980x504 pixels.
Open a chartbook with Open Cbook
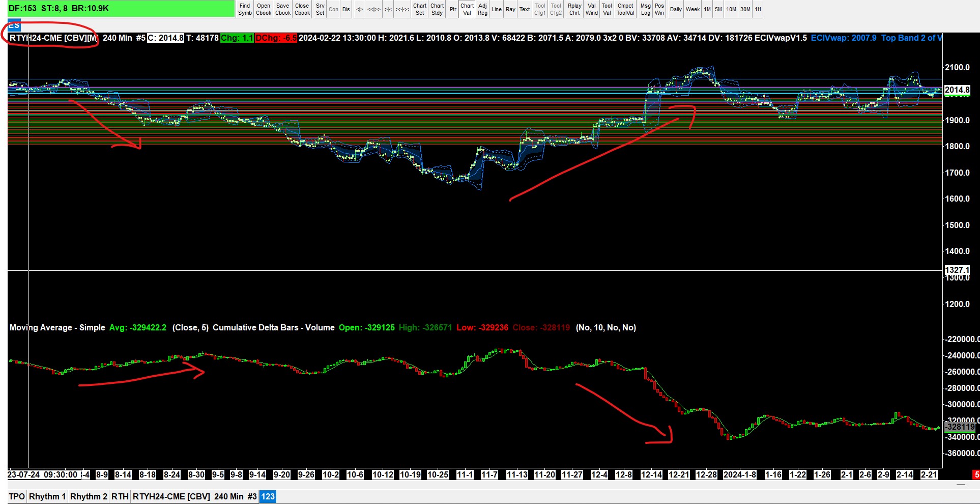[264, 9]
